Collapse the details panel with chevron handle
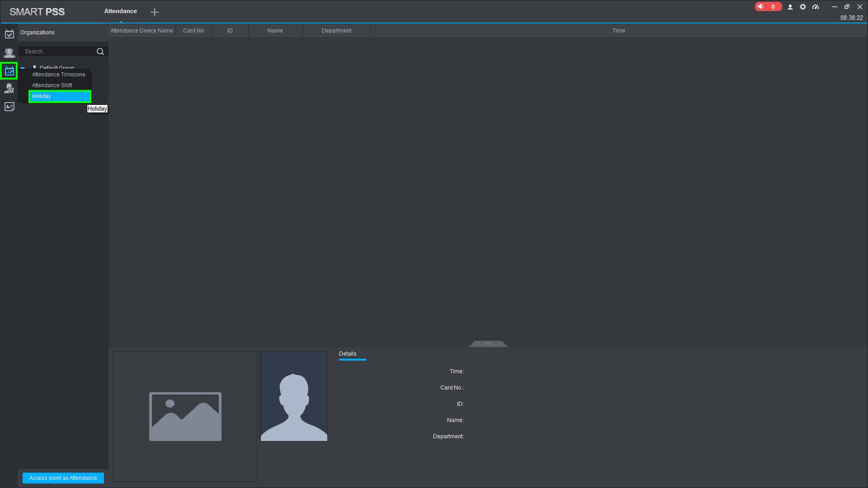 pyautogui.click(x=488, y=344)
